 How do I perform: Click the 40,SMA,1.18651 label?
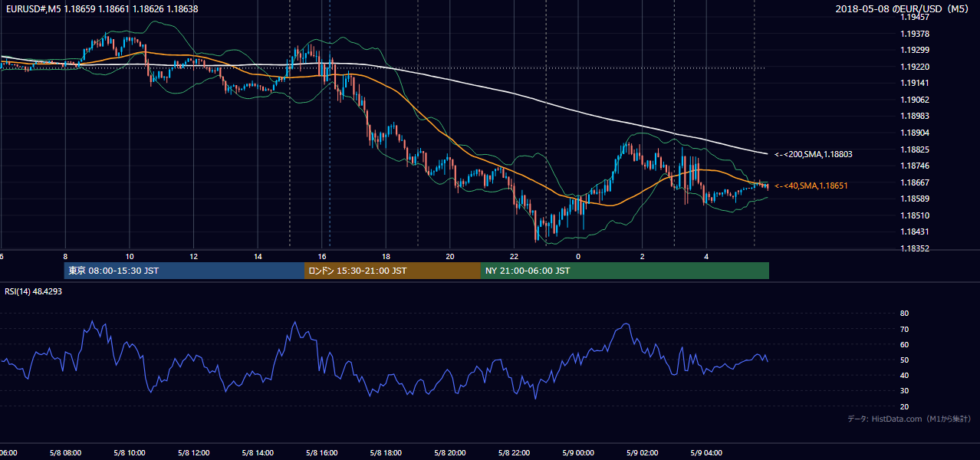(x=811, y=186)
